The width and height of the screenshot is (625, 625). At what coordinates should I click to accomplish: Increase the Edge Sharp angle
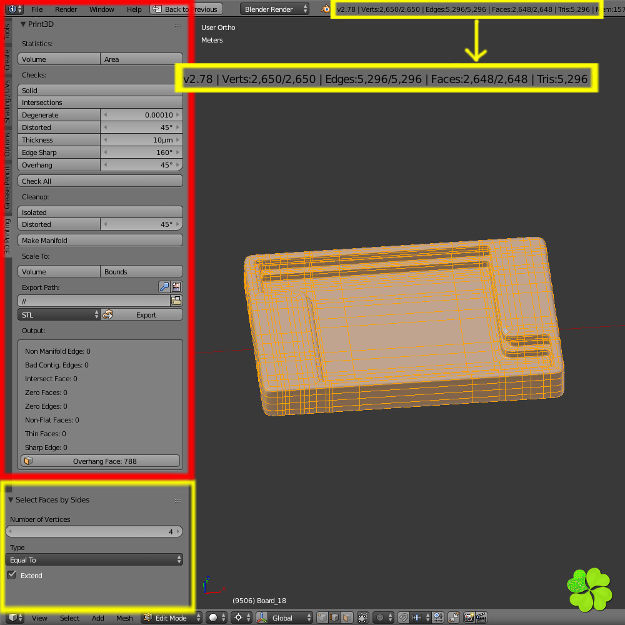click(x=178, y=152)
